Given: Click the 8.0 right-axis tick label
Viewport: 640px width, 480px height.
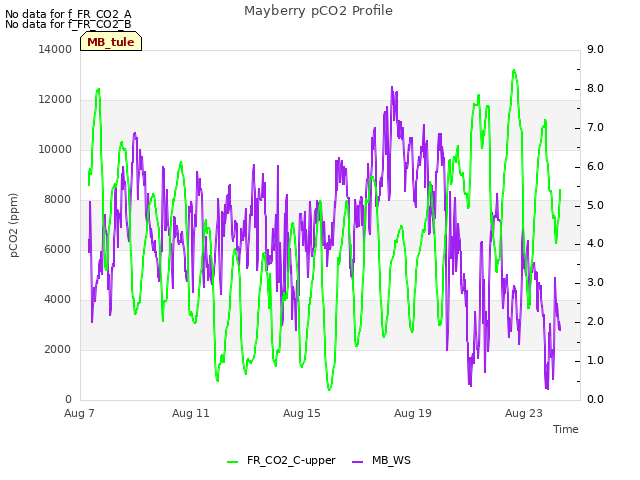Looking at the screenshot, I should coord(595,89).
